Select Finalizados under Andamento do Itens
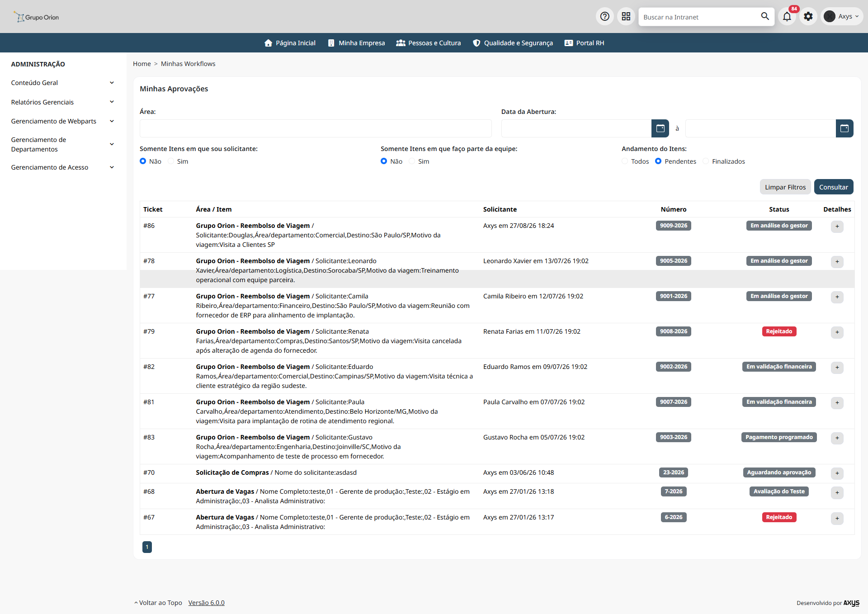868x614 pixels. pos(706,161)
